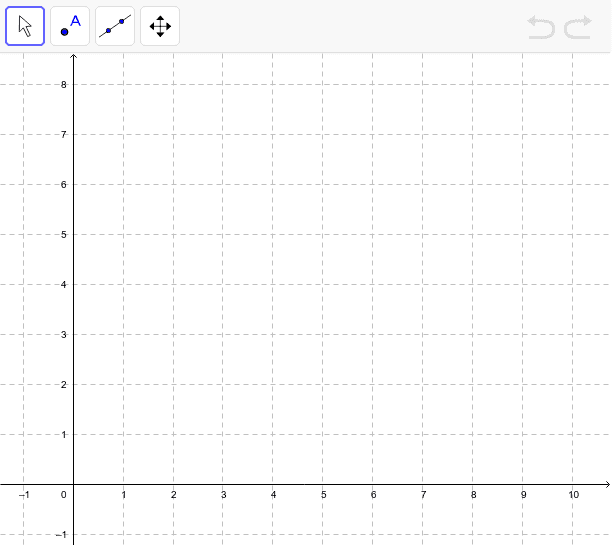Image resolution: width=612 pixels, height=547 pixels.
Task: Select the Move arrow pointer tool
Action: 25,26
